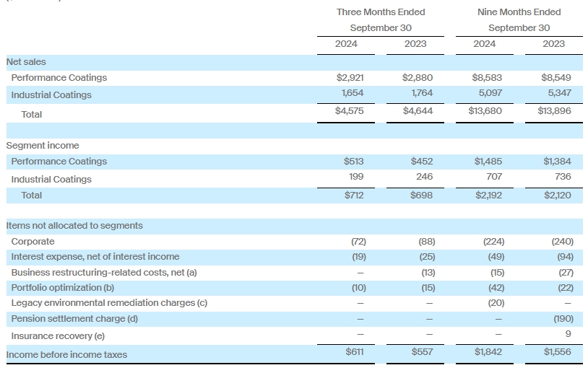Select environmental remediation value (20)
This screenshot has height=373, width=588.
point(496,302)
